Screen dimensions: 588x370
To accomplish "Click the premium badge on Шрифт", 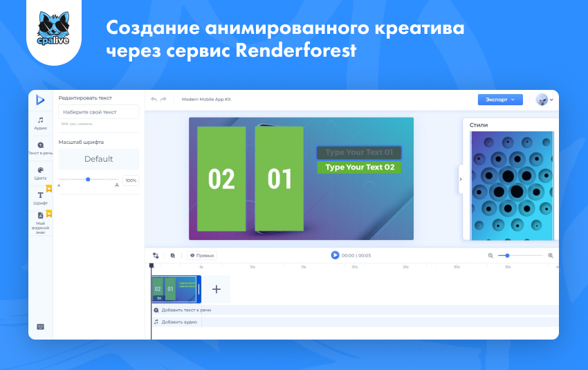I will pos(48,188).
